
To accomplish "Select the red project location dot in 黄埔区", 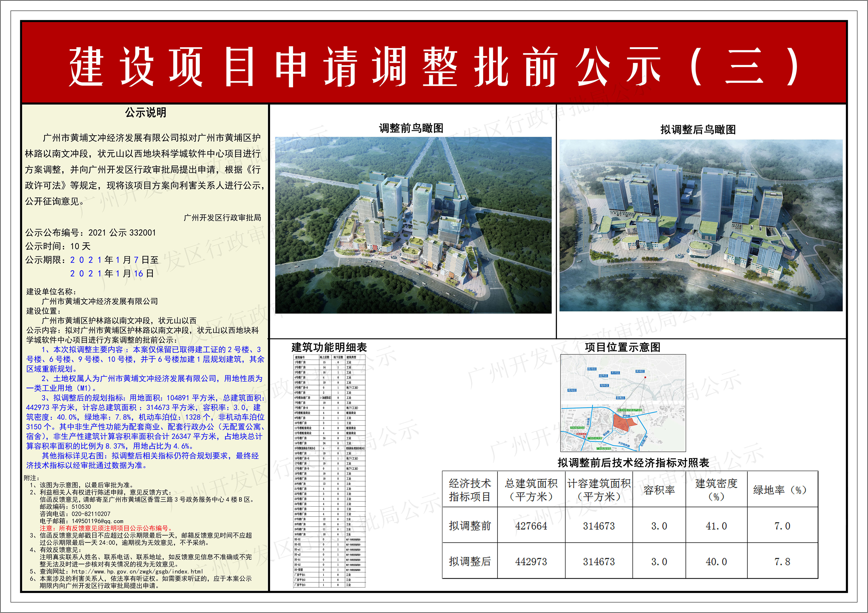I will point(645,377).
